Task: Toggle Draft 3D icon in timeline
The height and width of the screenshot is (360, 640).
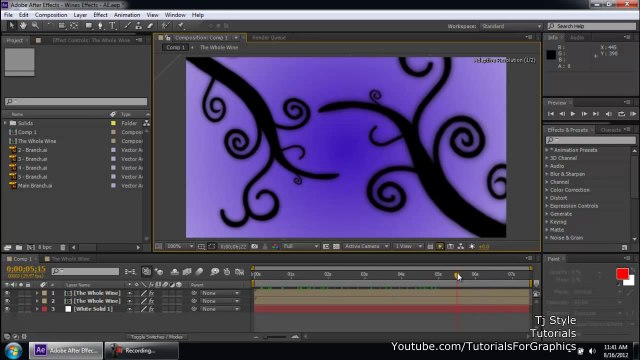Action: [x=159, y=271]
